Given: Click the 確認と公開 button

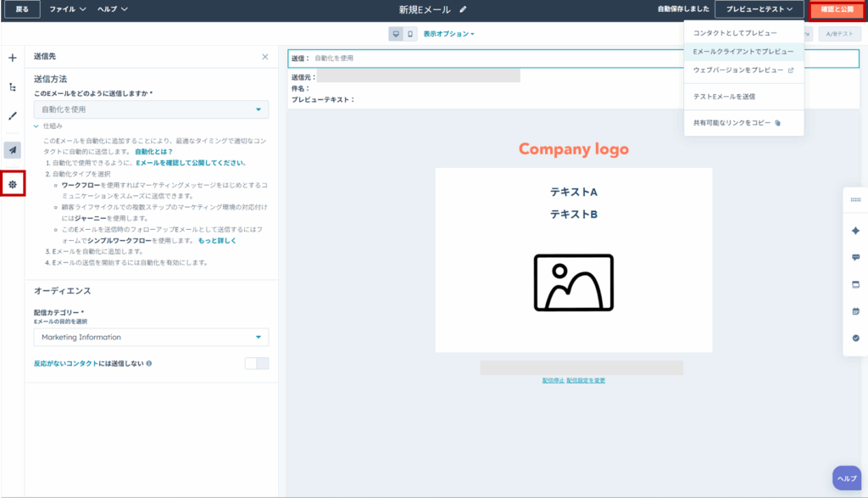Looking at the screenshot, I should (x=836, y=9).
